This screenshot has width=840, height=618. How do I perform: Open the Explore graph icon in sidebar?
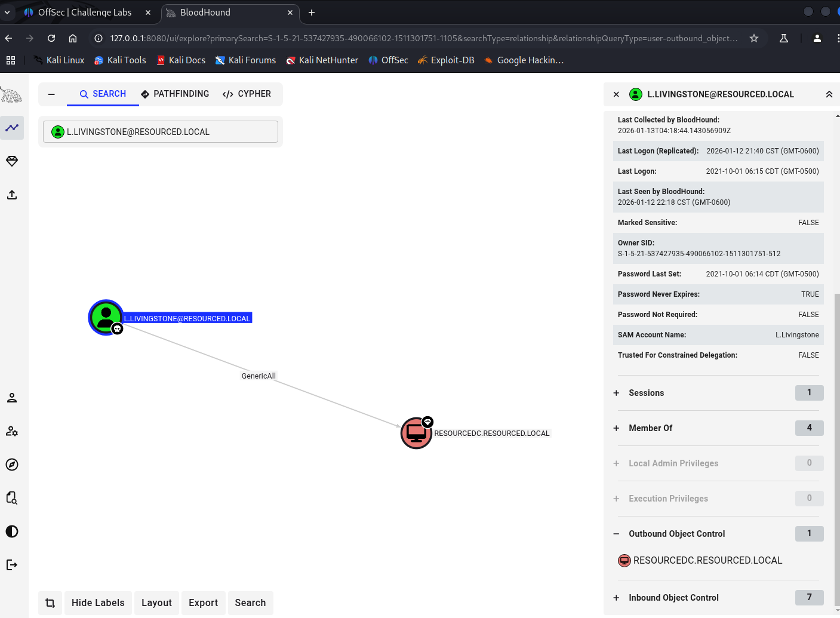coord(12,128)
